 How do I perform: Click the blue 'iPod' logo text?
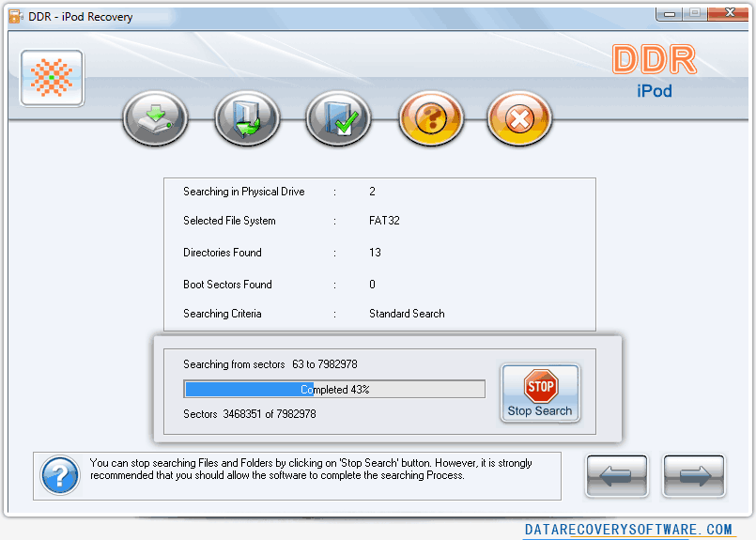655,91
